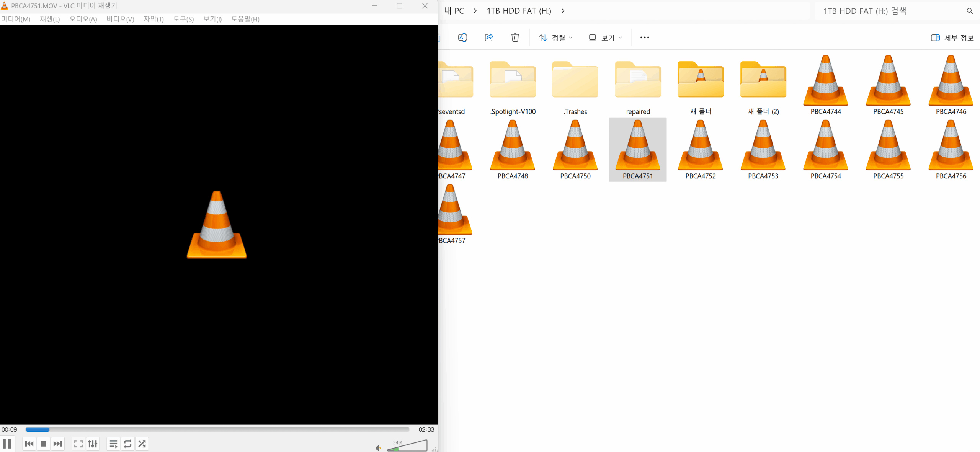Mute VLC audio speaker icon

pos(378,448)
